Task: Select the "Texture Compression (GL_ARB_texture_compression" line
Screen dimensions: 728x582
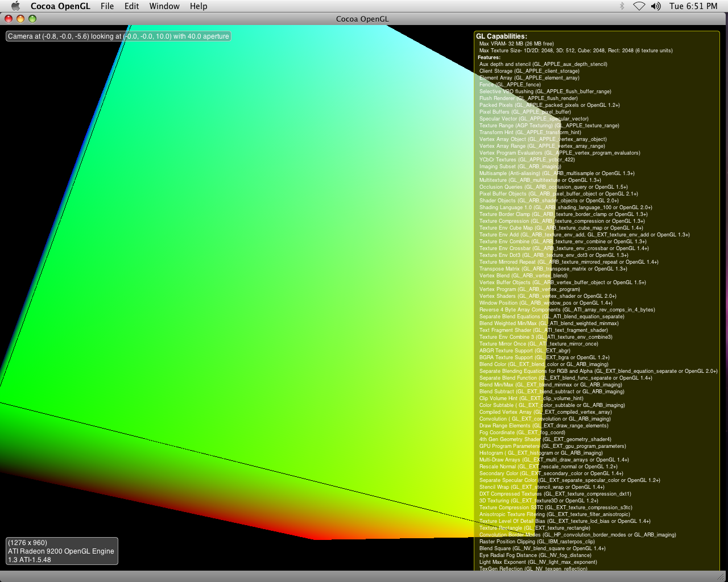Action: [562, 221]
